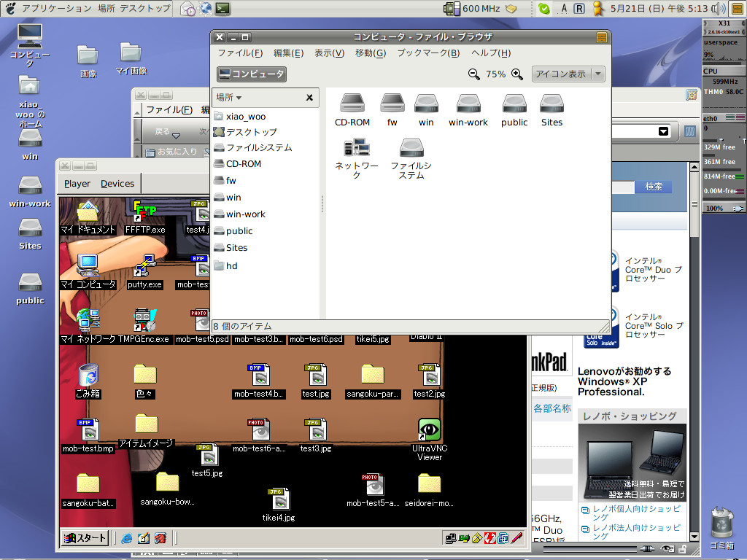Close the sidebar places pane
The height and width of the screenshot is (560, 747).
309,97
